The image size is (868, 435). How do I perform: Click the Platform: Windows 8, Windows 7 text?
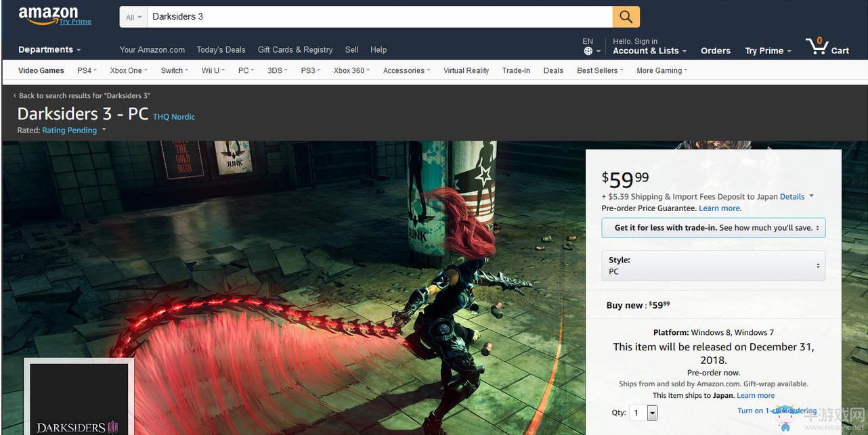[714, 332]
